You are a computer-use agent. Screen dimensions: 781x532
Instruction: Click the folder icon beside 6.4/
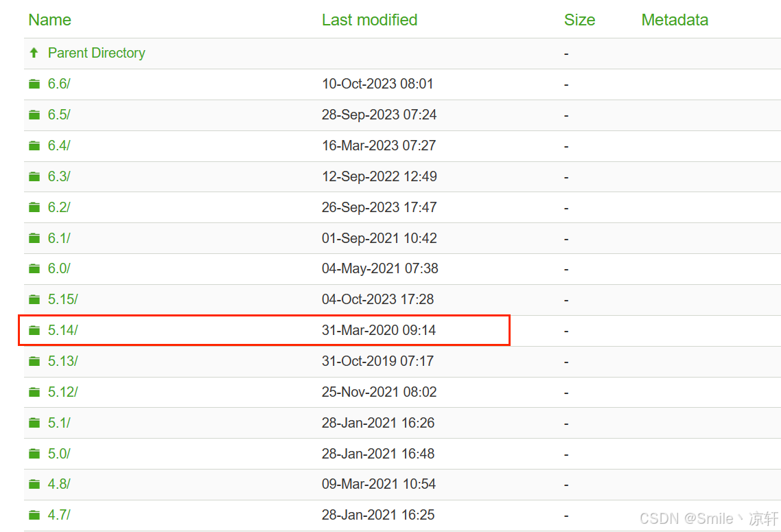point(34,146)
